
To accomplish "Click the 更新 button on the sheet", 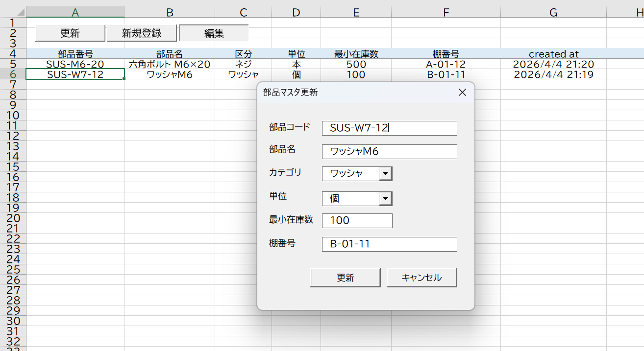I will [x=70, y=33].
